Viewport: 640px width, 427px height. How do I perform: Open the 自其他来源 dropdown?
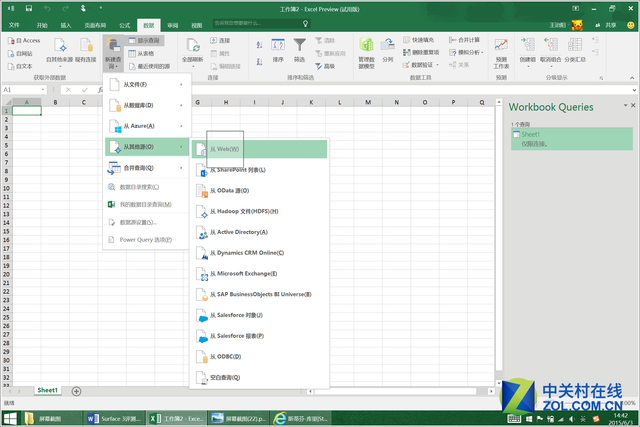coord(60,53)
